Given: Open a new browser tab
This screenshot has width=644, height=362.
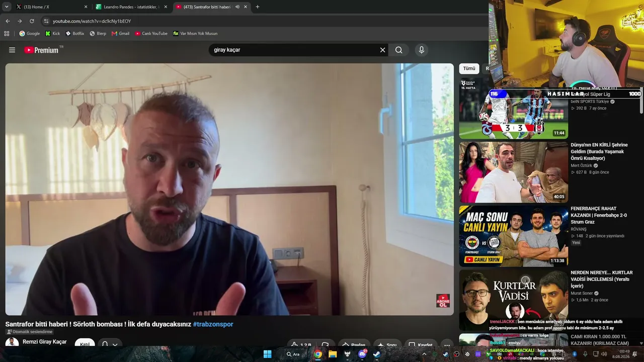Looking at the screenshot, I should click(258, 7).
